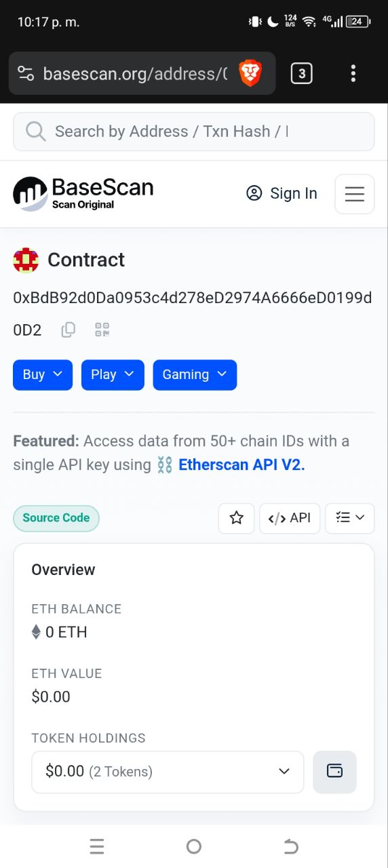The height and width of the screenshot is (868, 388).
Task: Open the token holdings dropdown
Action: (168, 772)
